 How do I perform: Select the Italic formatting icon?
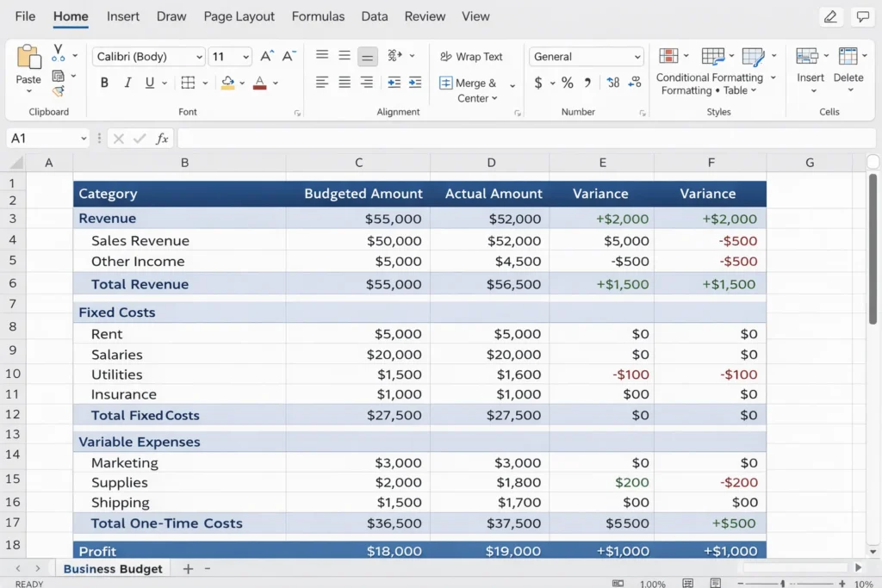click(x=127, y=82)
